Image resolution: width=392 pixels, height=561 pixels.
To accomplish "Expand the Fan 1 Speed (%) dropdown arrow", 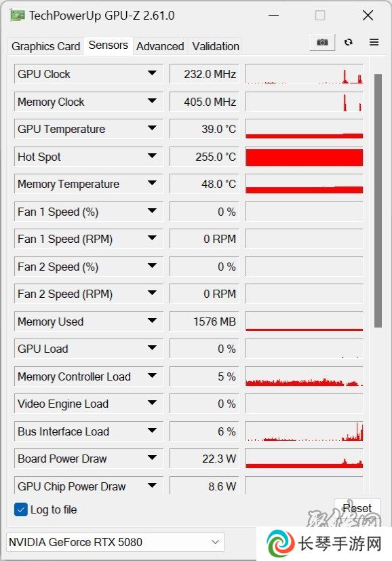I will tap(152, 211).
